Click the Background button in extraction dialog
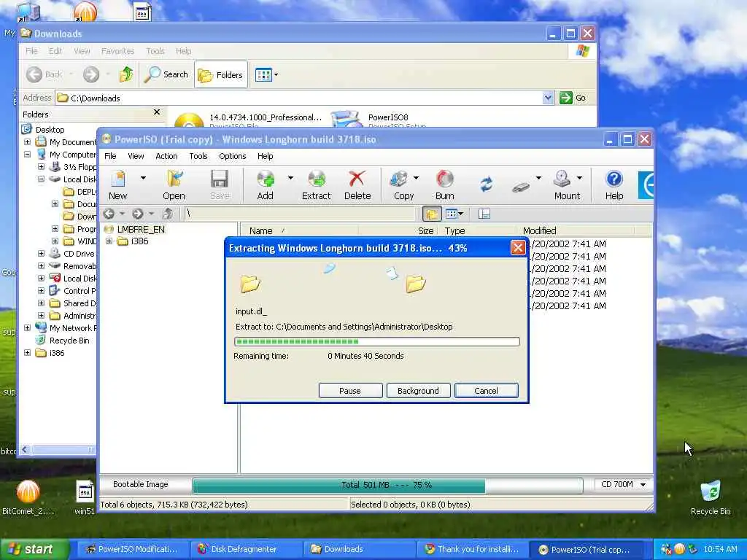 coord(418,391)
